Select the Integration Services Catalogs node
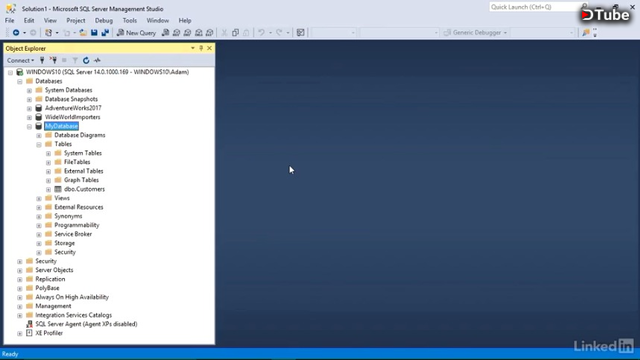The width and height of the screenshot is (640, 360). pyautogui.click(x=73, y=315)
